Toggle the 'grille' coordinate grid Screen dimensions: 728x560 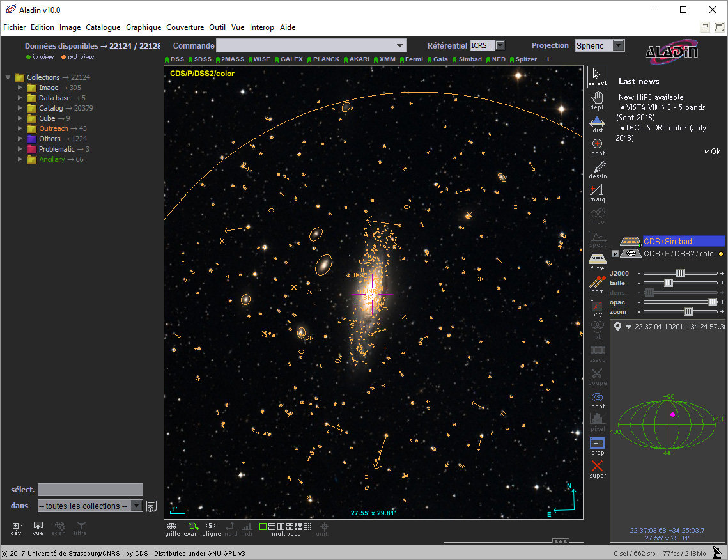(x=173, y=527)
